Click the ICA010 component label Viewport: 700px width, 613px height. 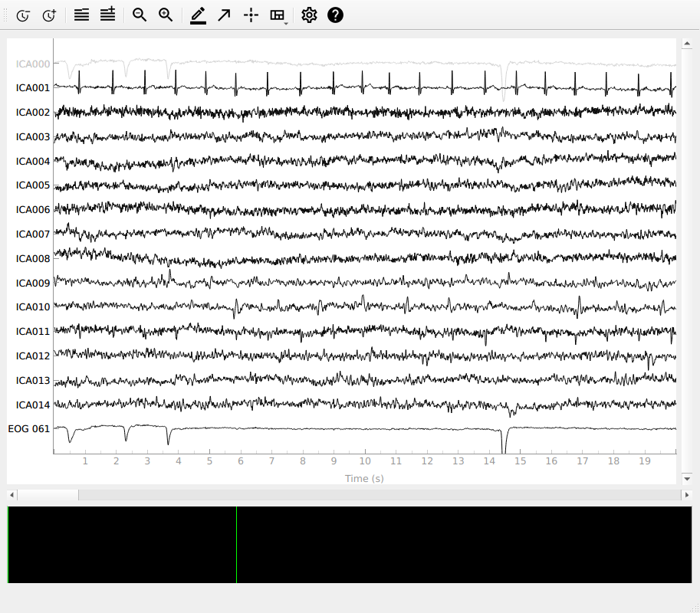point(33,307)
